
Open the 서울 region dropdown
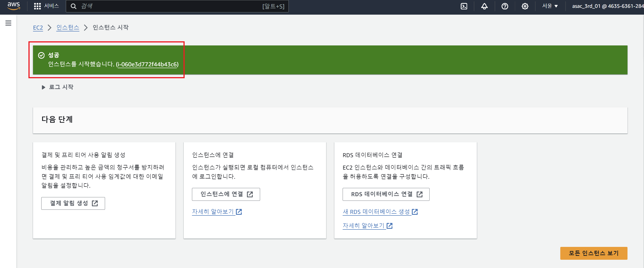click(550, 6)
